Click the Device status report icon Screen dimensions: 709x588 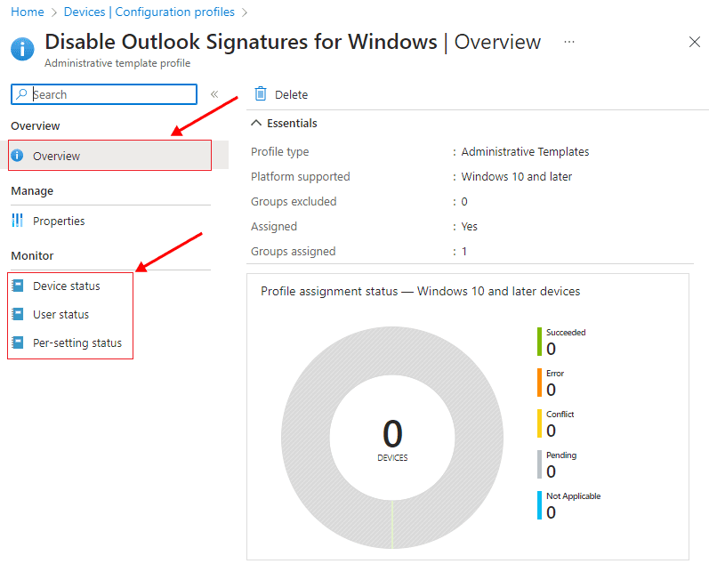coord(17,286)
